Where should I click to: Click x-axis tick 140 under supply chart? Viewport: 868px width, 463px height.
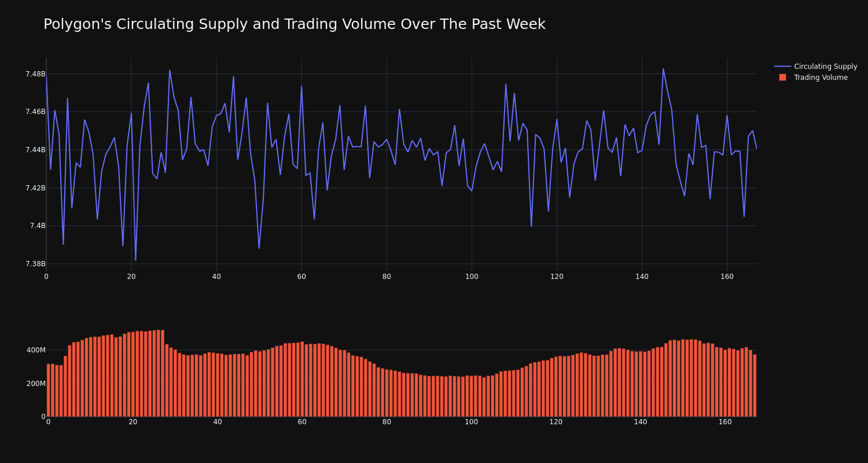click(x=642, y=277)
